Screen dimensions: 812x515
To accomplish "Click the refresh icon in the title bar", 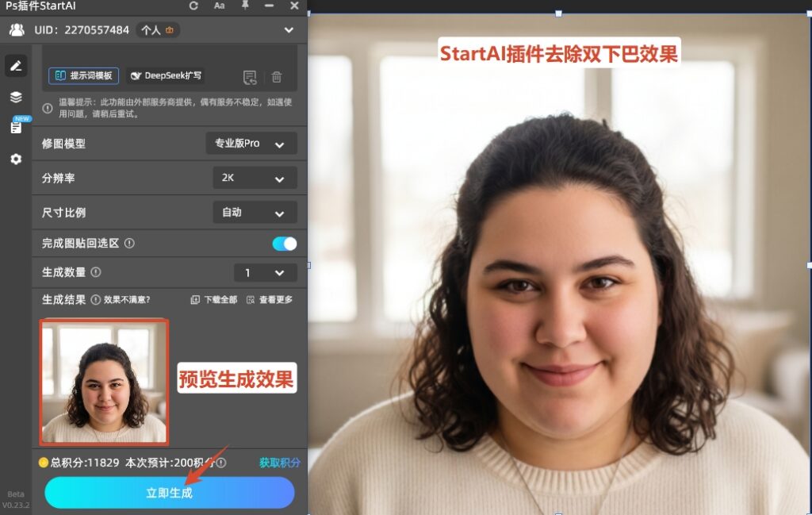I will [193, 6].
